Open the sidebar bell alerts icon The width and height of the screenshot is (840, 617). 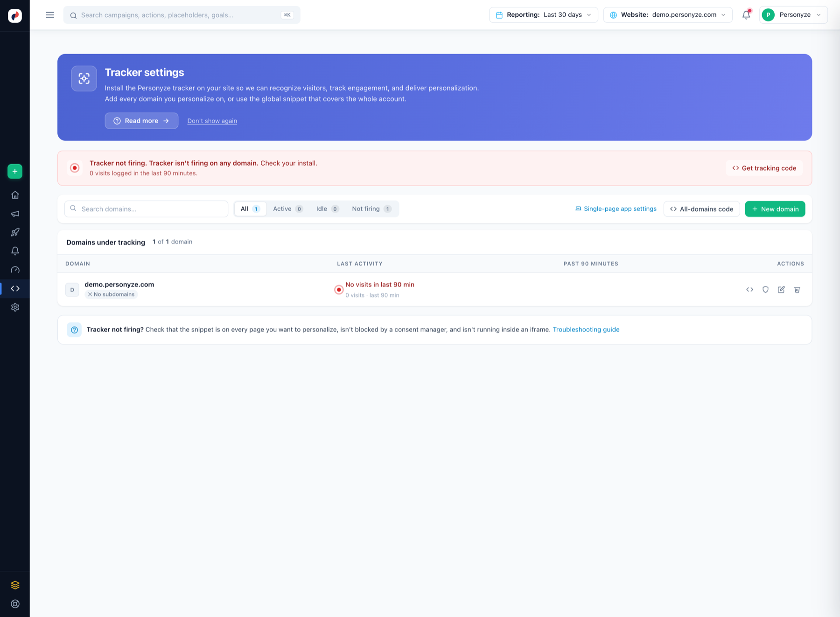[15, 251]
